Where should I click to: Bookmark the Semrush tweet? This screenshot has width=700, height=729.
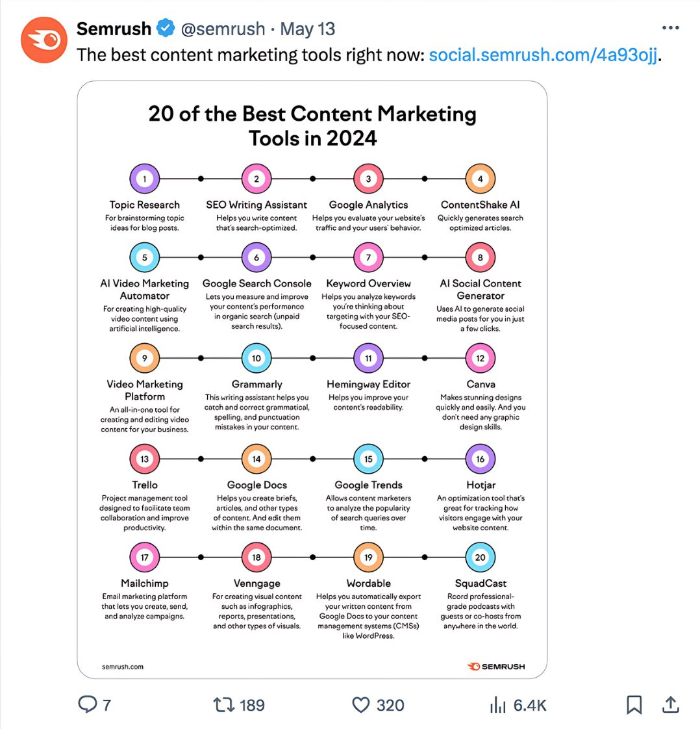(633, 705)
